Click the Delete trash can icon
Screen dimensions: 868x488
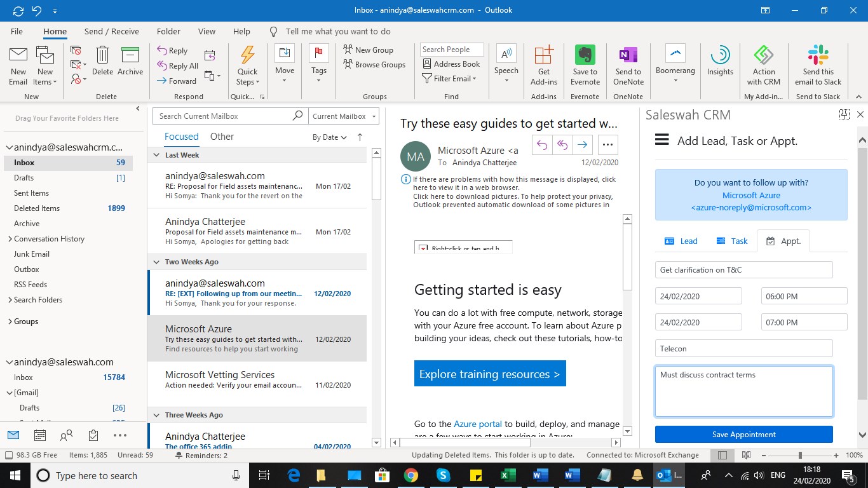(102, 62)
